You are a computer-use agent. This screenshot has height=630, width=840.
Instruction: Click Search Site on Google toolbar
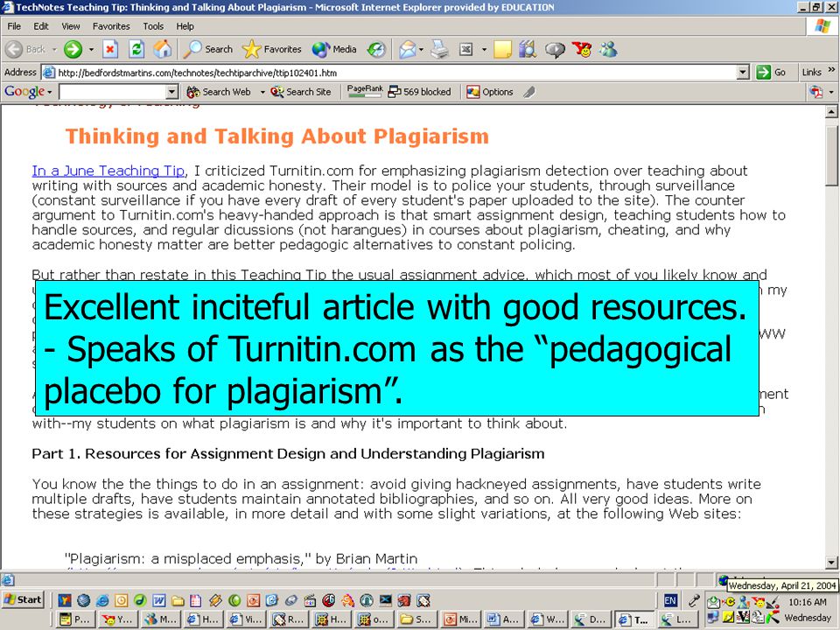300,92
